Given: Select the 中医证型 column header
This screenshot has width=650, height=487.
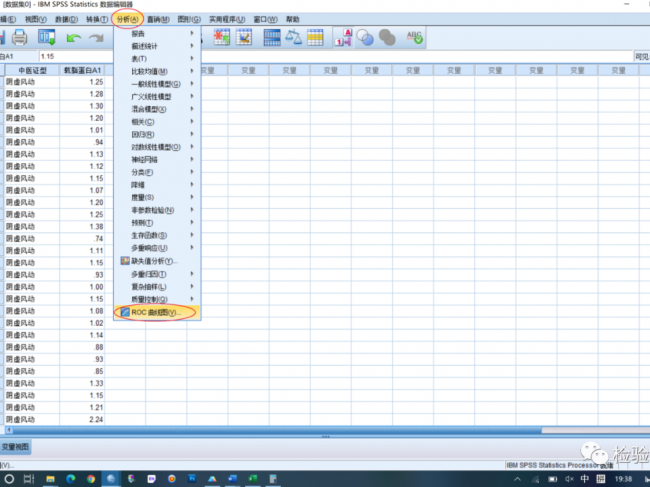Looking at the screenshot, I should [32, 70].
